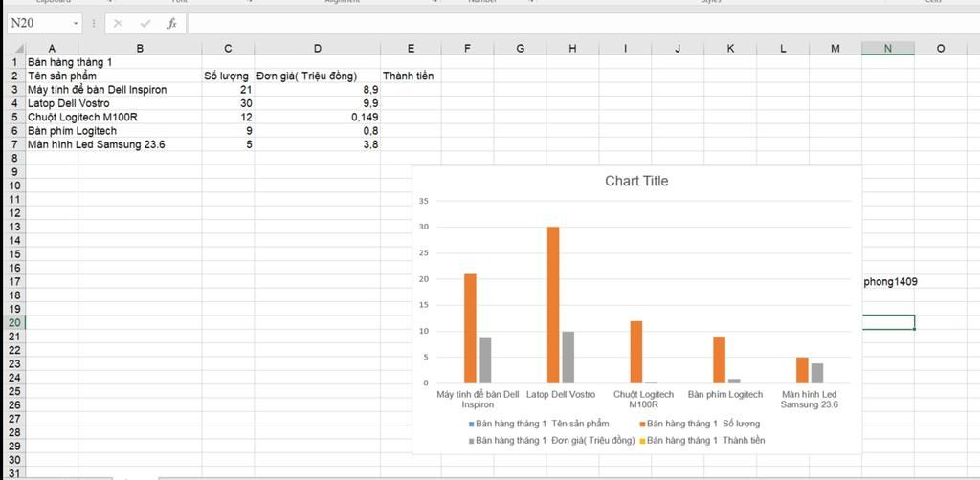
Task: Open the Name Box dropdown arrow
Action: [77, 24]
